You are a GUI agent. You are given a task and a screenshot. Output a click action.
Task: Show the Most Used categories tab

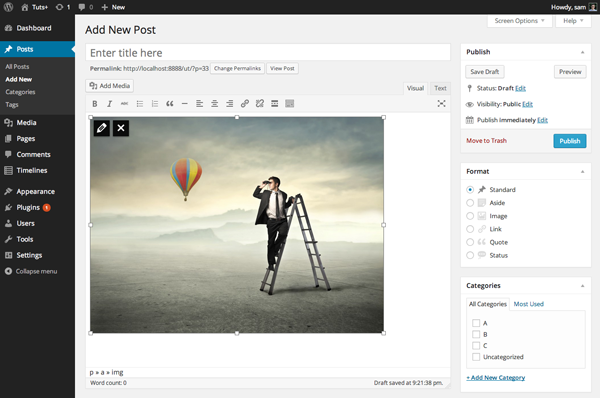pos(528,304)
